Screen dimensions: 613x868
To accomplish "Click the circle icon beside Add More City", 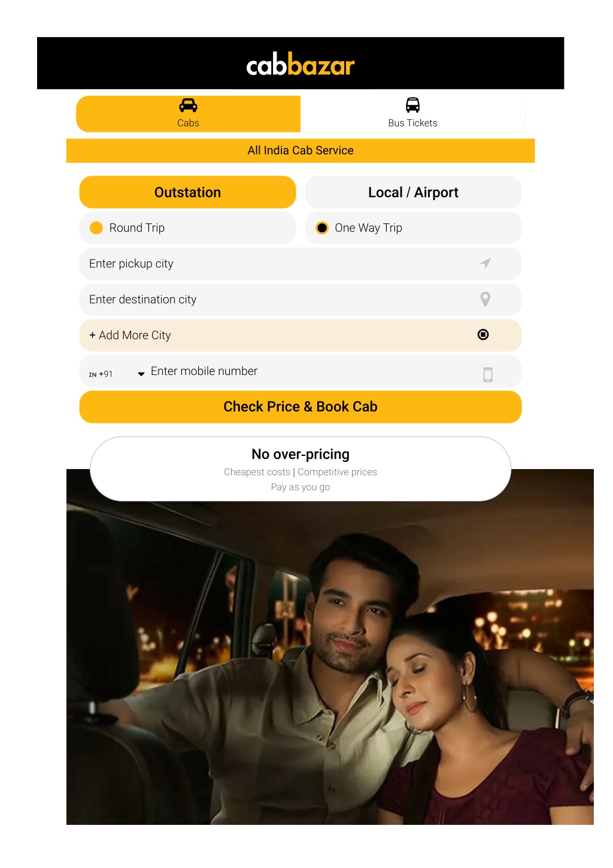I will point(483,334).
